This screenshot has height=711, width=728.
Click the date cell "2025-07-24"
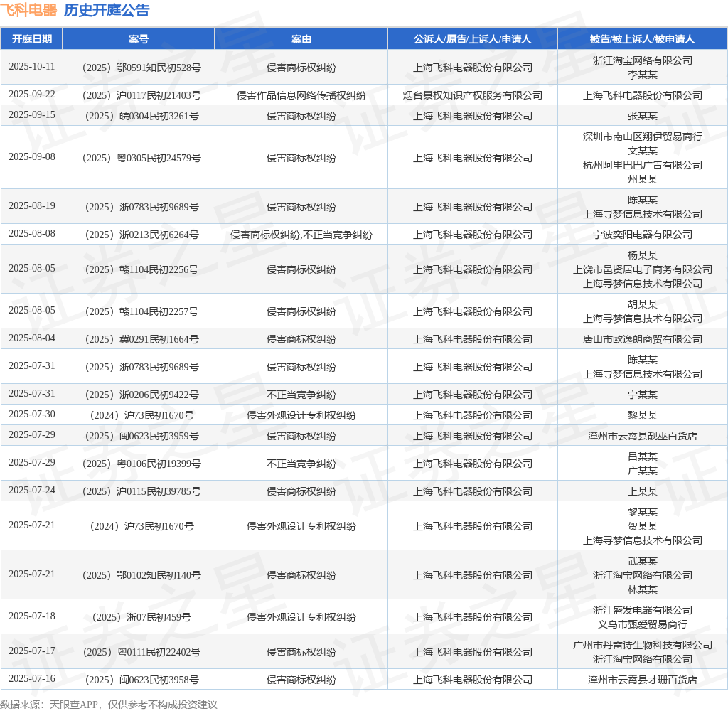(x=31, y=491)
